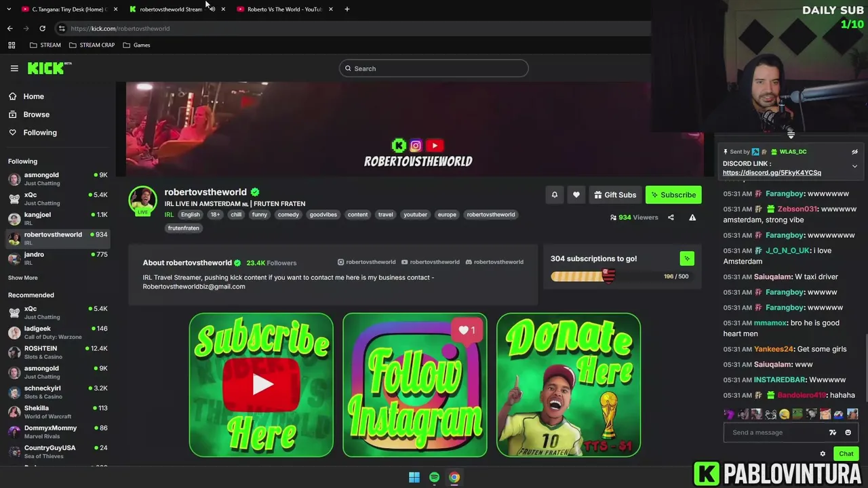Click the green Chat send button

(x=846, y=454)
